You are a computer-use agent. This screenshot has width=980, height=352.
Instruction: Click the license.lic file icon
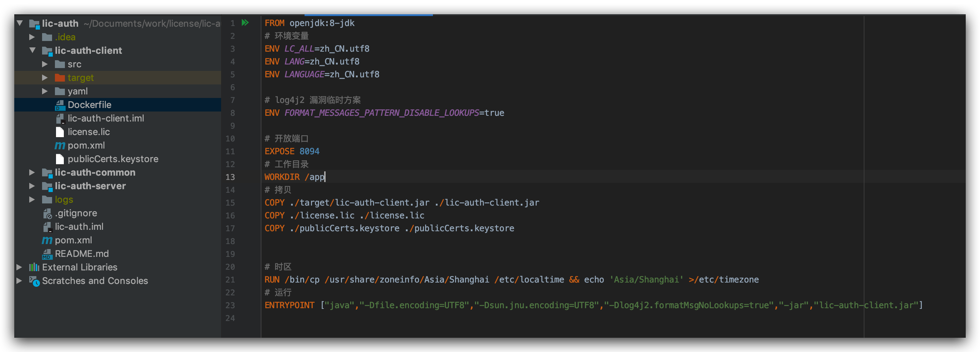coord(60,132)
